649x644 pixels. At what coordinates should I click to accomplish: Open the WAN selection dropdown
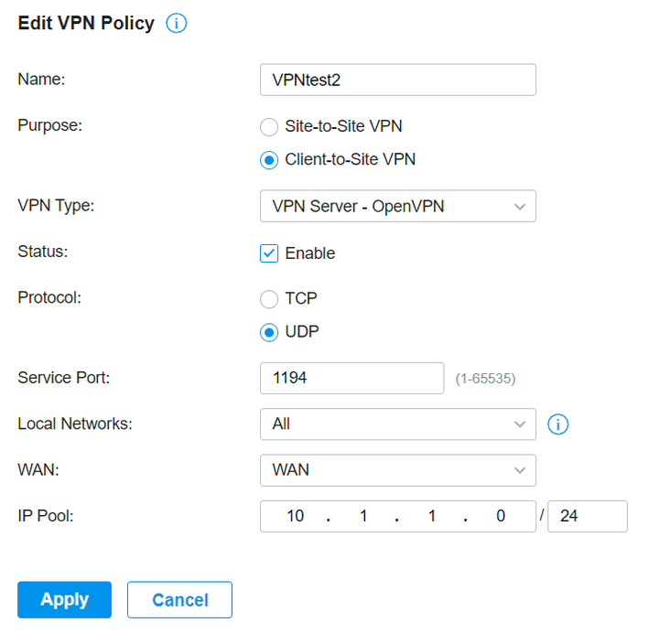[398, 470]
